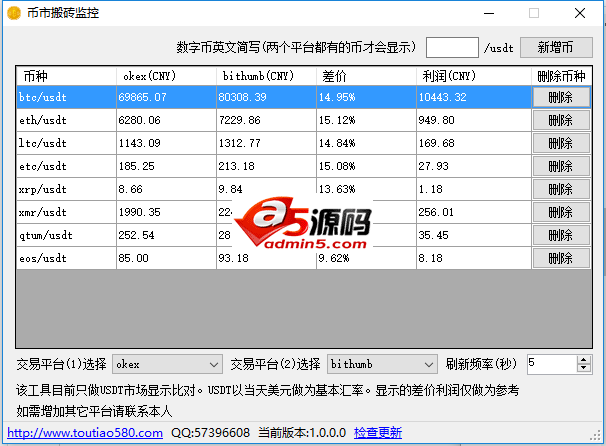Decrease refresh frequency with down arrow
This screenshot has height=446, width=606.
pos(584,368)
